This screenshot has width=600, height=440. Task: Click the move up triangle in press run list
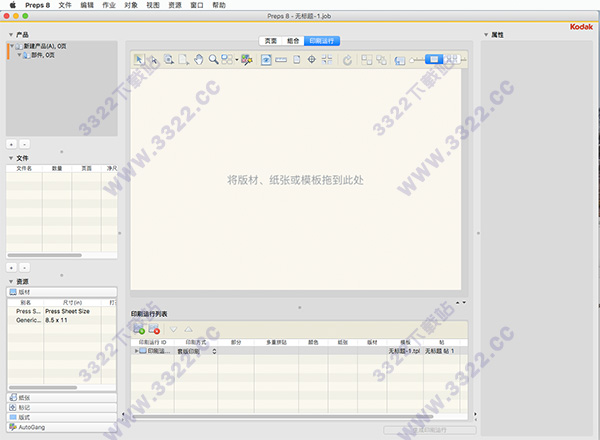click(188, 329)
